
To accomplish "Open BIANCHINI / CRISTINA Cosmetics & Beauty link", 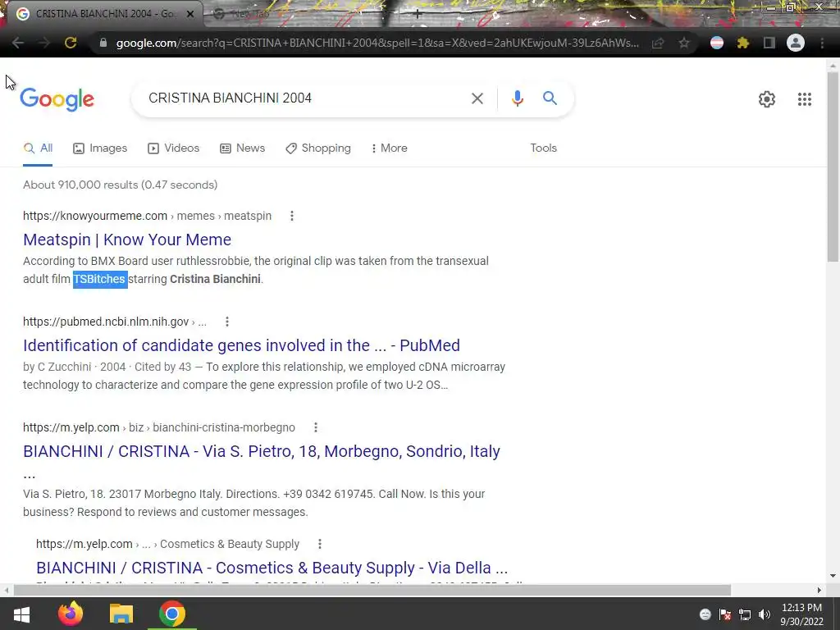I will click(272, 568).
